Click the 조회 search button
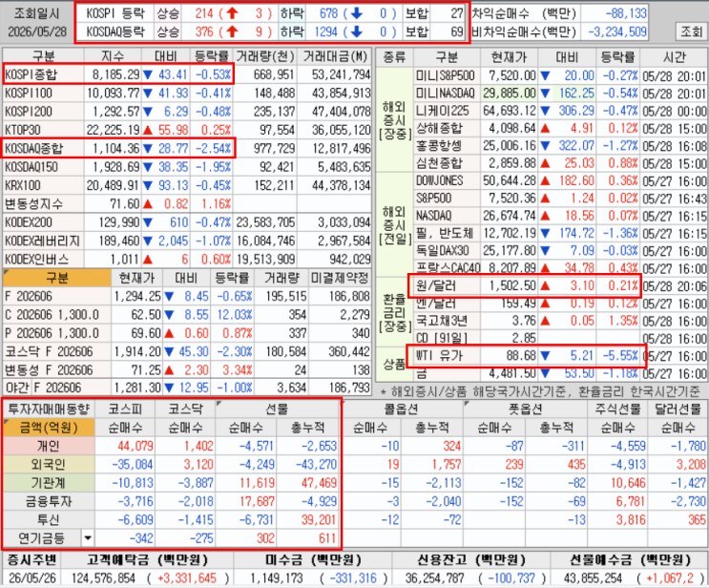Image resolution: width=709 pixels, height=588 pixels. pos(691,31)
